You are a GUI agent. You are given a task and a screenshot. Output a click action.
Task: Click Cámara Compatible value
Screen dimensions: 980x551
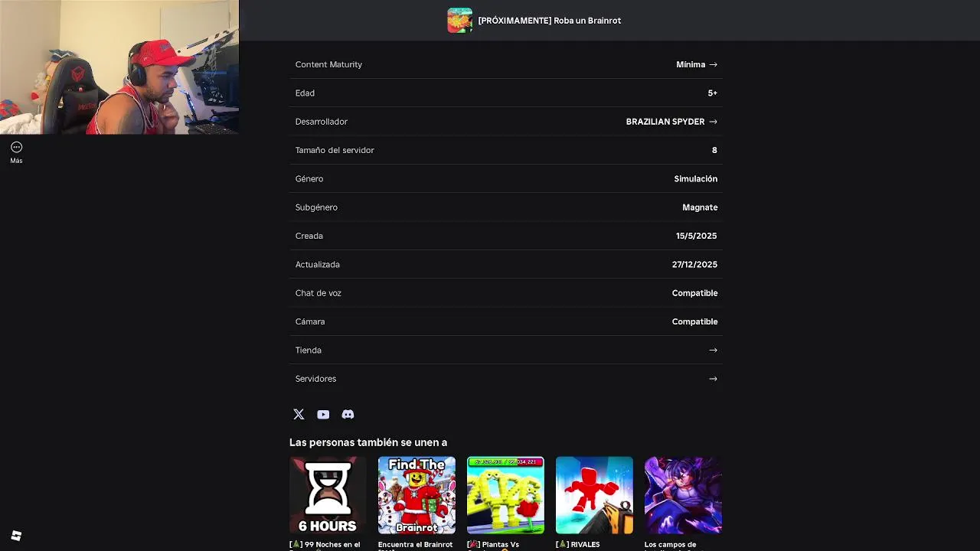click(694, 321)
